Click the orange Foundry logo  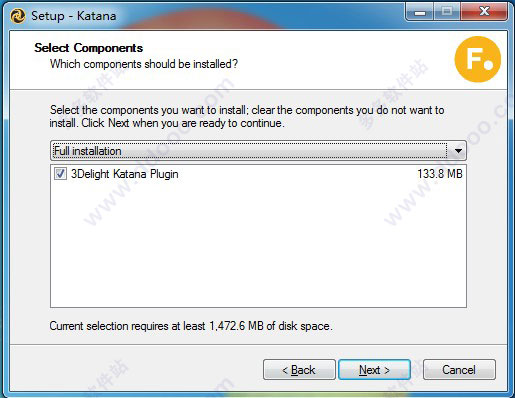477,59
